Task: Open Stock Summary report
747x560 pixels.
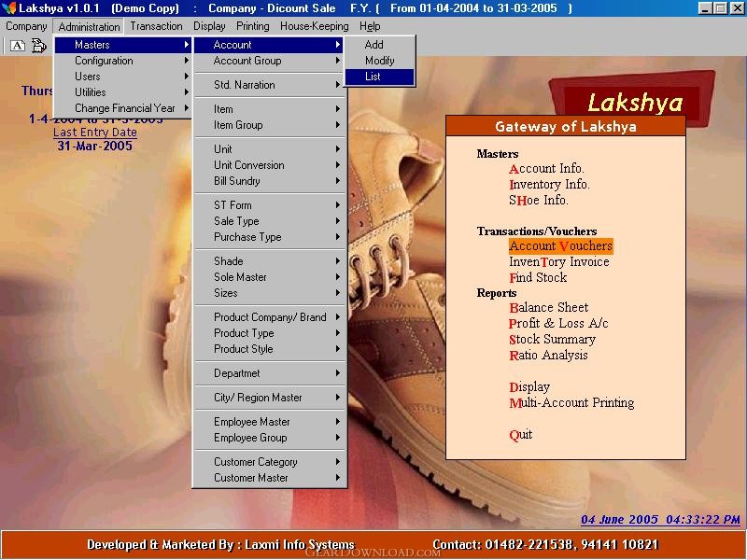Action: coord(552,340)
